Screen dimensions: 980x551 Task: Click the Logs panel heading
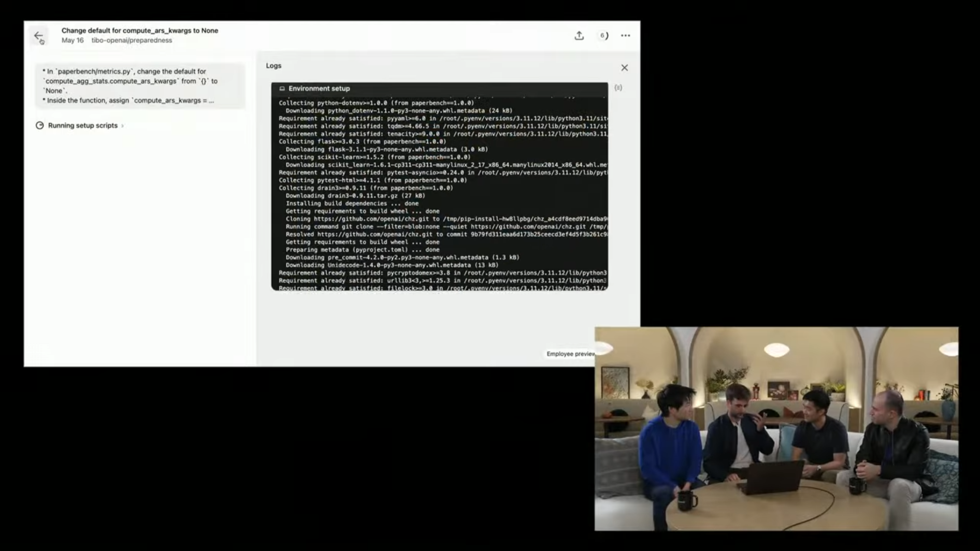273,66
